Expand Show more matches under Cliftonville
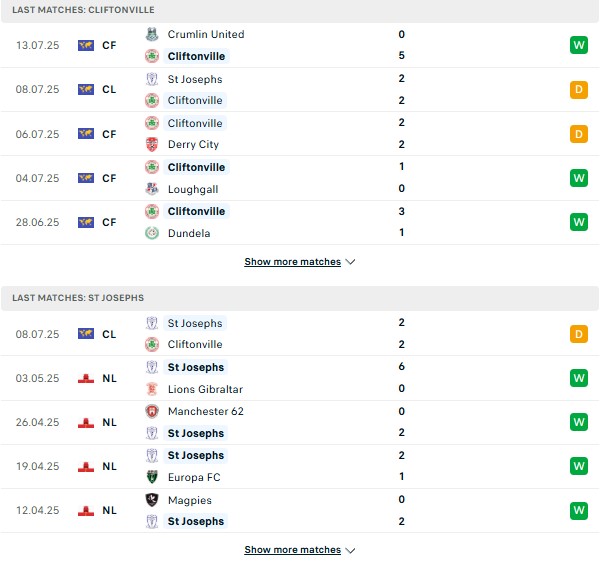 coord(292,262)
